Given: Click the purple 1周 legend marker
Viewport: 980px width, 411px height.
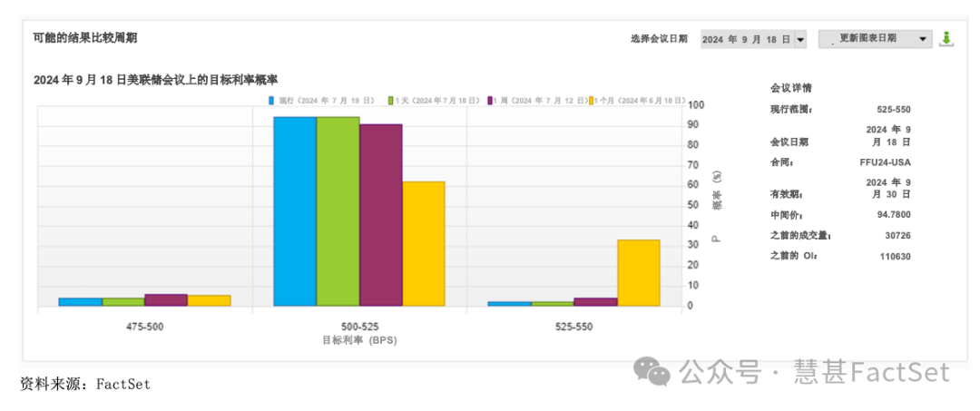Looking at the screenshot, I should tap(489, 100).
